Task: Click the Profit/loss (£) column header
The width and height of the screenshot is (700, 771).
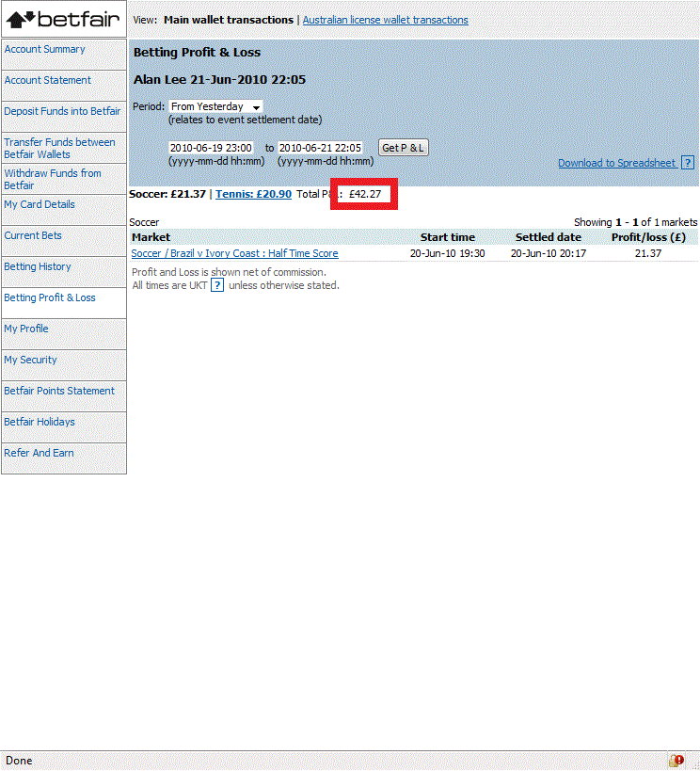Action: tap(648, 237)
